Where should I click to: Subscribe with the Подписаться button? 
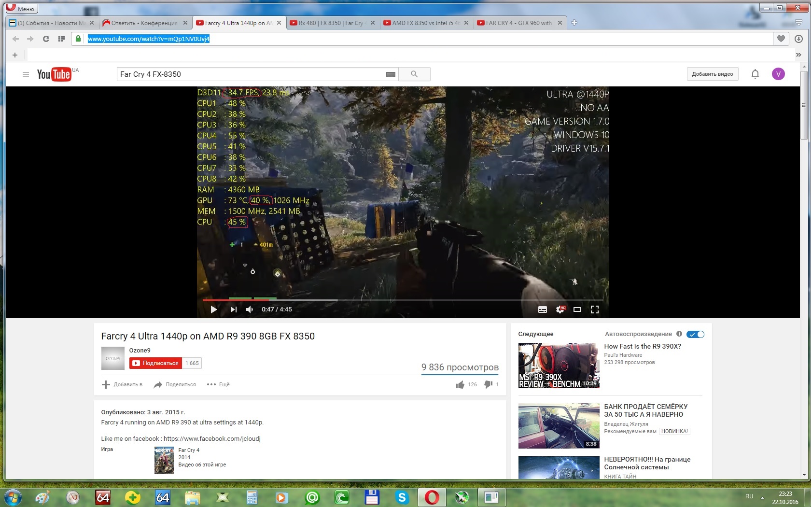[155, 363]
